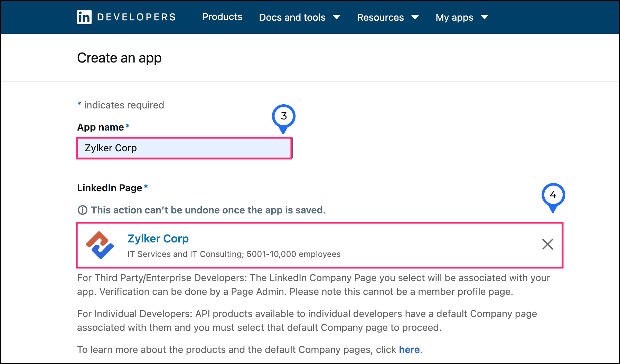This screenshot has height=364, width=620.
Task: Expand the Docs and tools dropdown arrow
Action: pos(337,17)
